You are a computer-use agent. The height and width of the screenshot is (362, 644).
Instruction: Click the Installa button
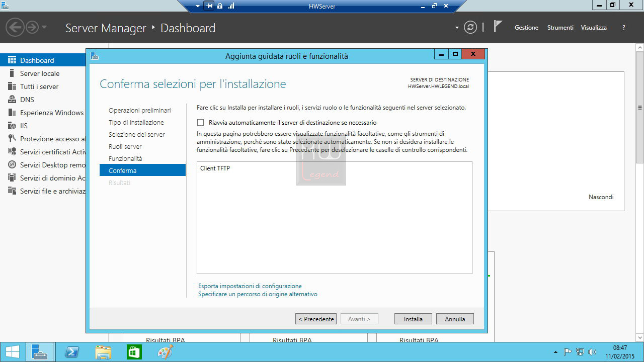coord(413,319)
